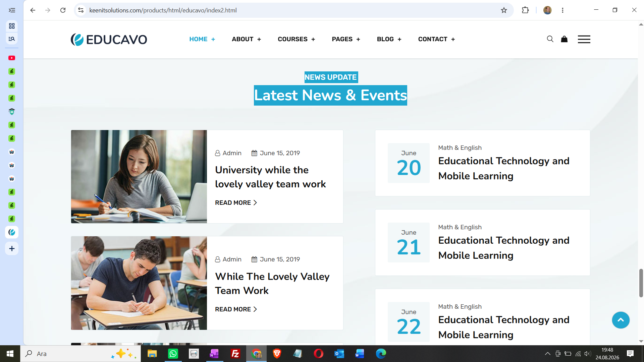Open the hamburger menu icon
This screenshot has width=644, height=362.
584,39
